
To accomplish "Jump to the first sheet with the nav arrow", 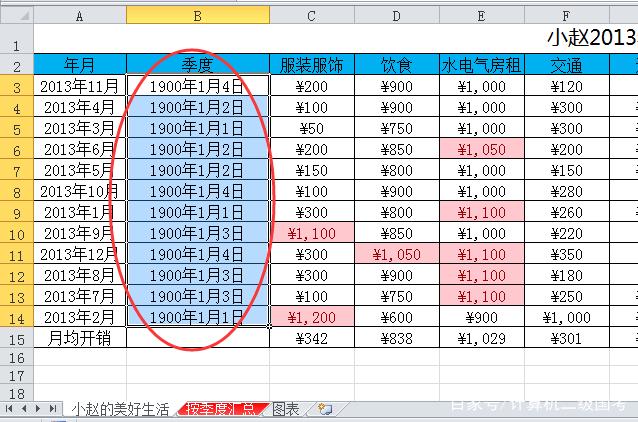I will click(9, 408).
